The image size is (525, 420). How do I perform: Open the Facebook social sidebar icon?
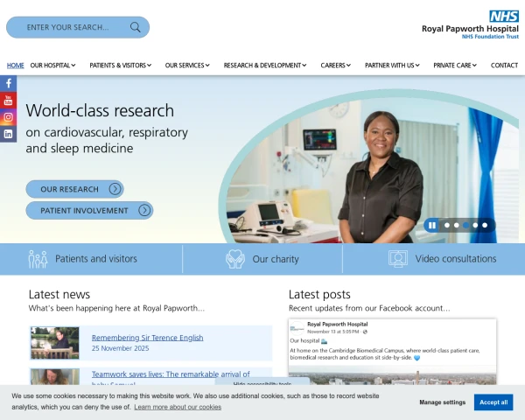(x=9, y=83)
